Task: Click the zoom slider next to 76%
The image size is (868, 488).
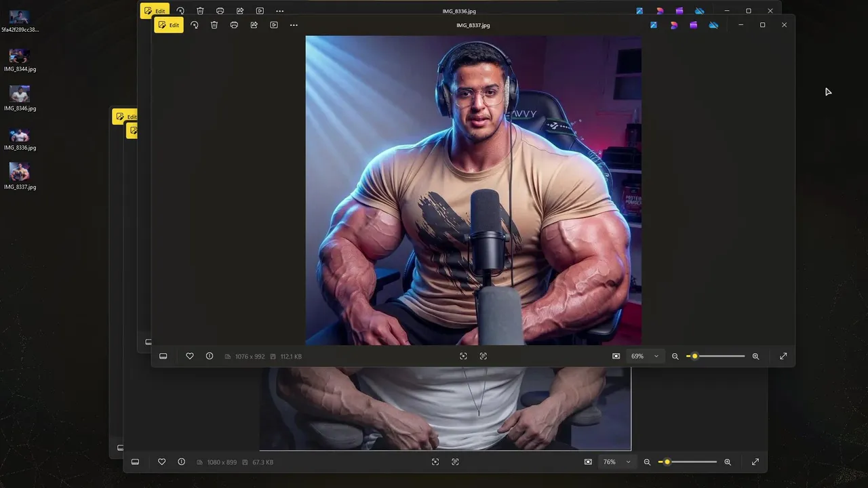Action: 688,462
